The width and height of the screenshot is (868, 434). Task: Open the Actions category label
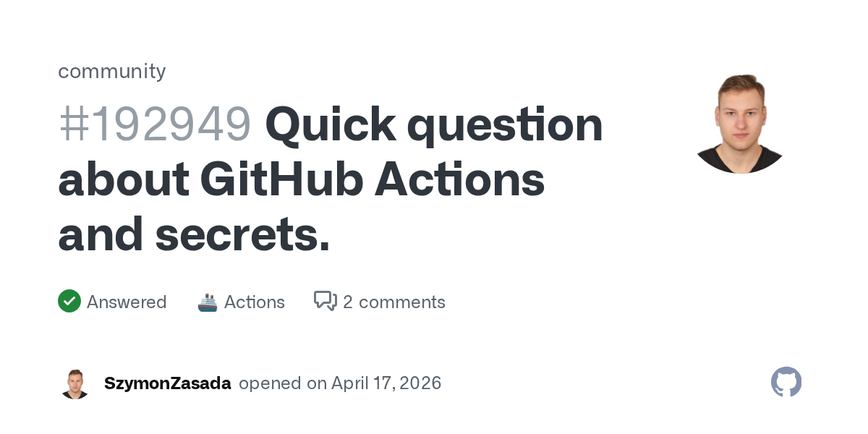[x=255, y=302]
